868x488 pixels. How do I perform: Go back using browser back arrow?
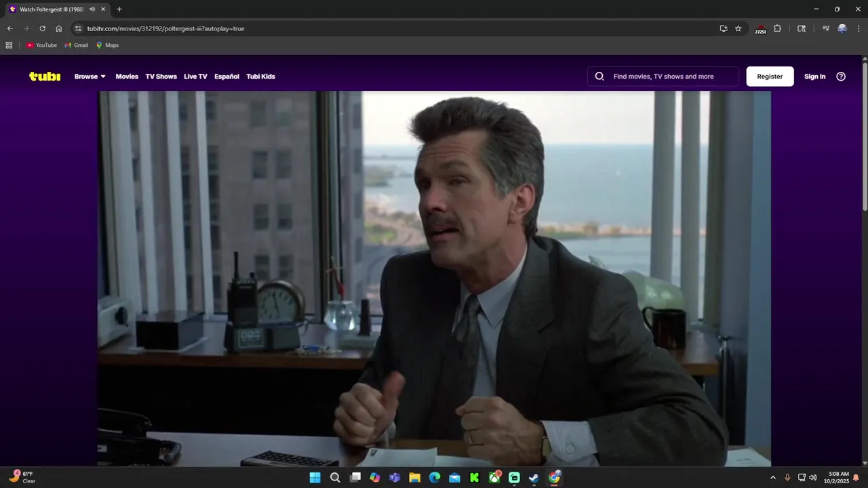click(9, 28)
